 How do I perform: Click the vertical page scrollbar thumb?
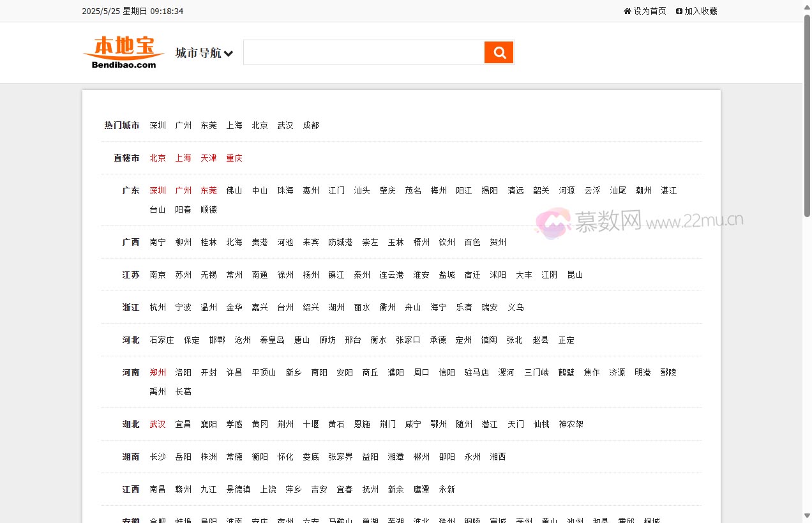pyautogui.click(x=807, y=115)
